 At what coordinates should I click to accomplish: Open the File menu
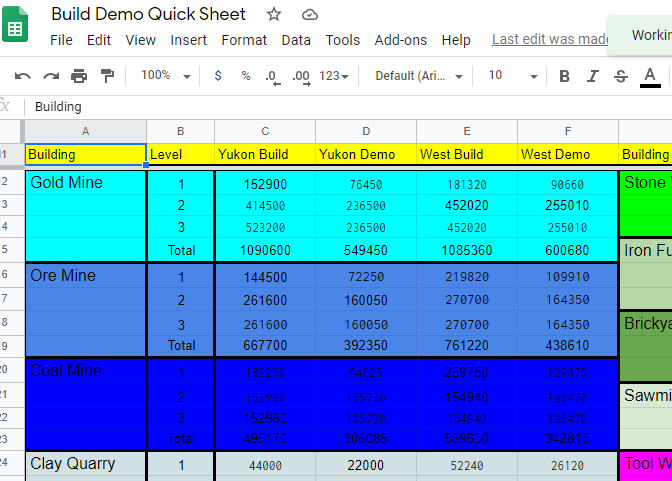[61, 40]
